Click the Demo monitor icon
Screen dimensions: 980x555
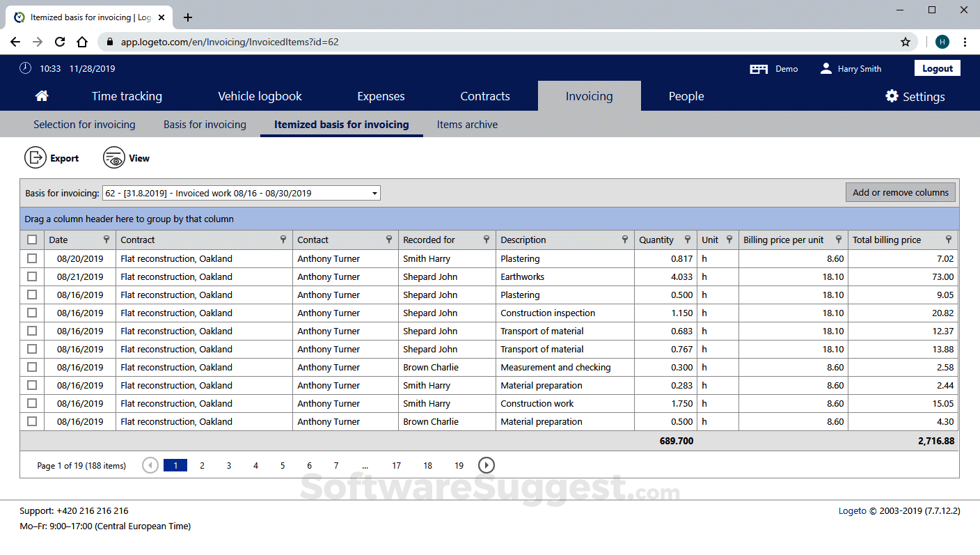759,68
